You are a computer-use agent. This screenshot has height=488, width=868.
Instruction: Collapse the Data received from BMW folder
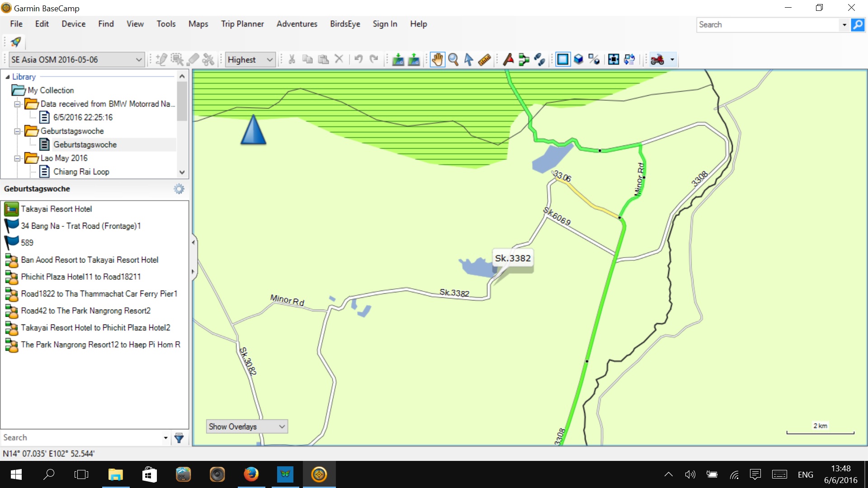(17, 104)
